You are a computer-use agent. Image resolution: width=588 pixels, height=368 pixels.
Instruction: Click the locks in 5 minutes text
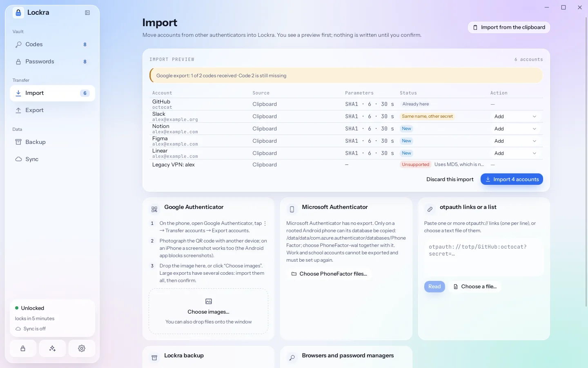(x=35, y=319)
